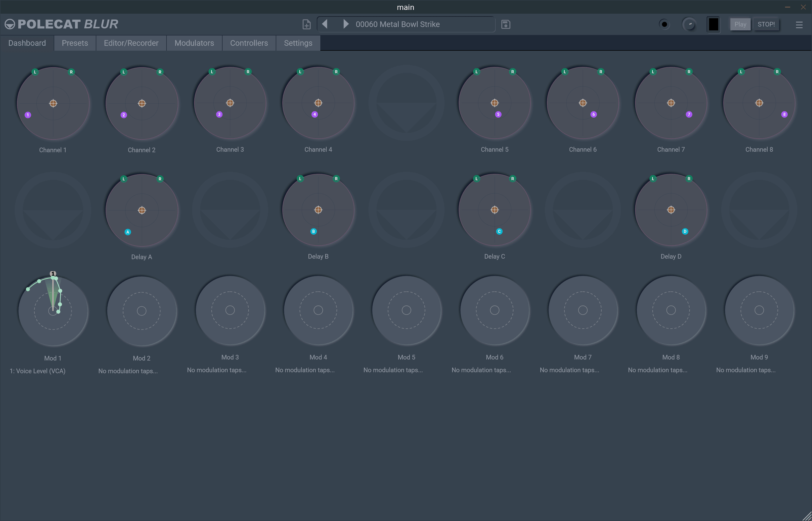Open the Editor/Recorder tab
The height and width of the screenshot is (521, 812).
(131, 43)
